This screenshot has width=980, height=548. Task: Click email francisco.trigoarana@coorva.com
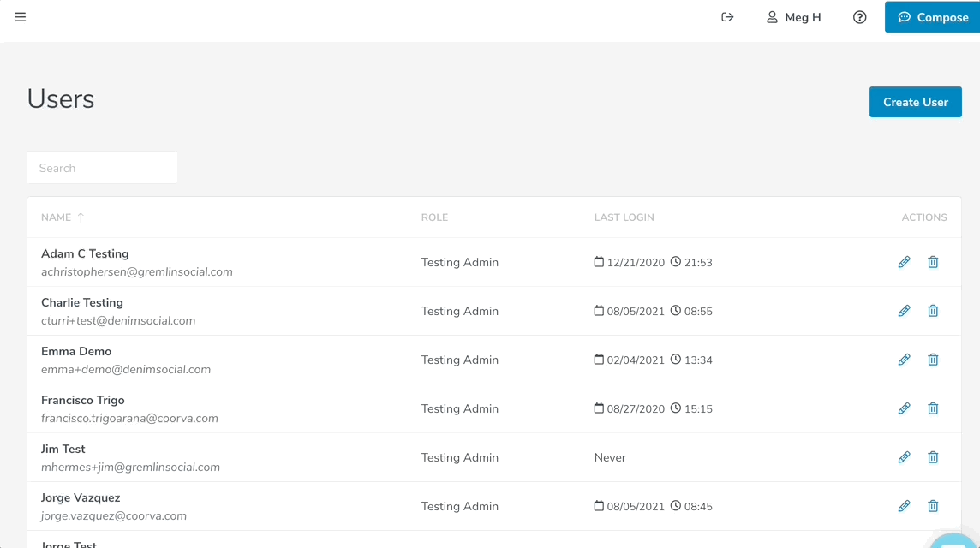pyautogui.click(x=129, y=418)
